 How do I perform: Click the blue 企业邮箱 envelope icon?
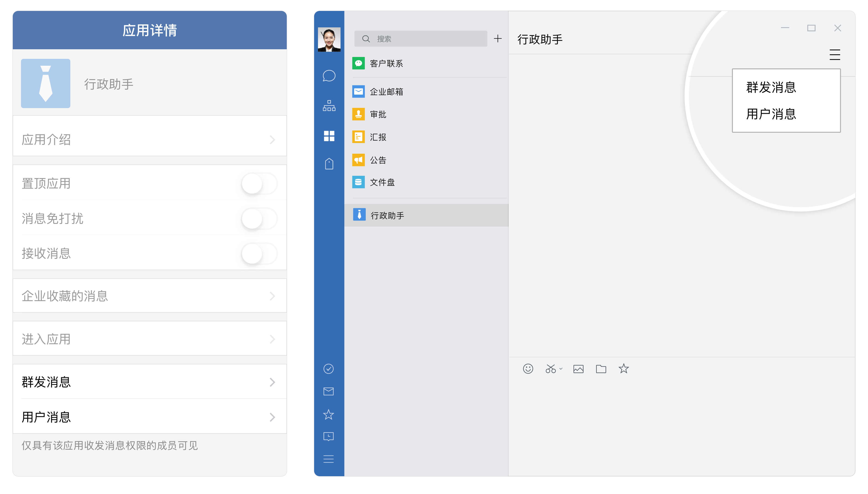click(358, 92)
